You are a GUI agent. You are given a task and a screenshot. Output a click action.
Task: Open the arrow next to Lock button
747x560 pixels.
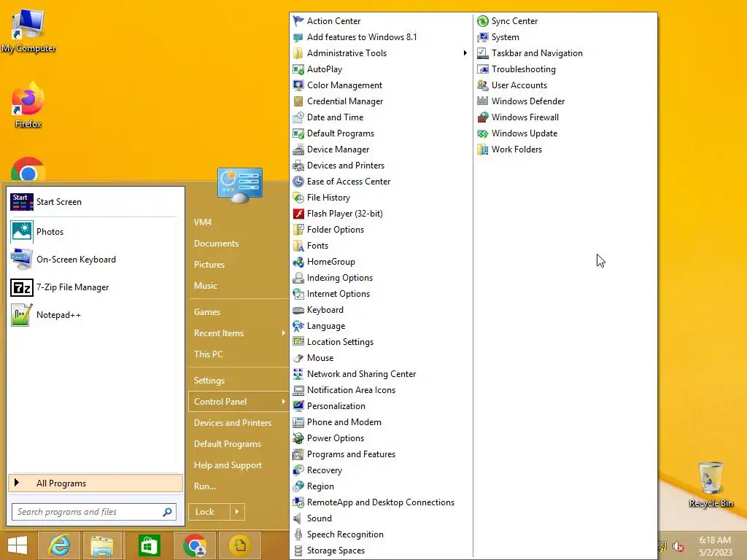tap(237, 512)
